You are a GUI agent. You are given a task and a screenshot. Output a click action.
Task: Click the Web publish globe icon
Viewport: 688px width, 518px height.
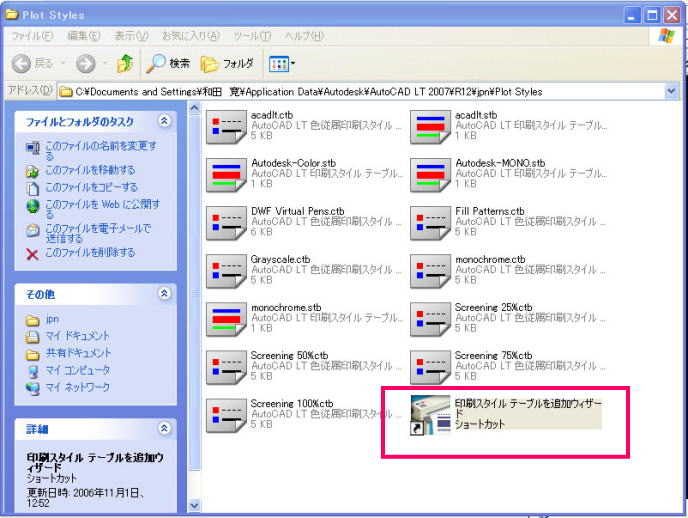(33, 205)
